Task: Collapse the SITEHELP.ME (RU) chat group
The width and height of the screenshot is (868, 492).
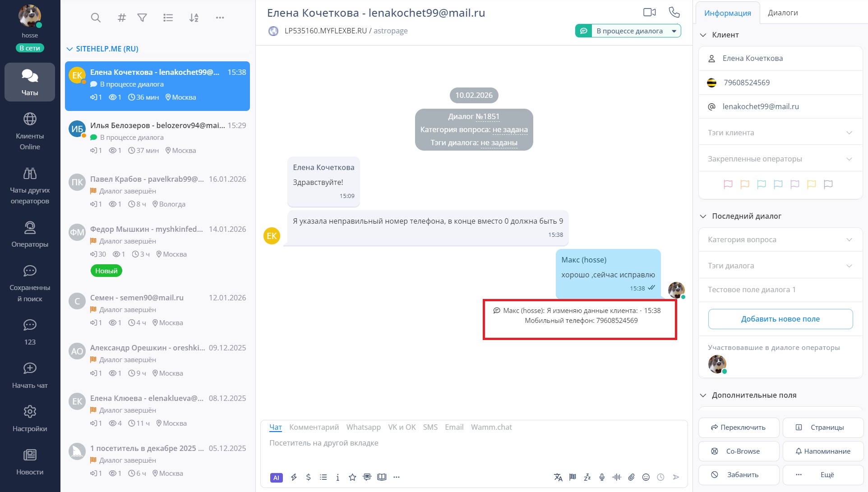Action: click(x=69, y=49)
